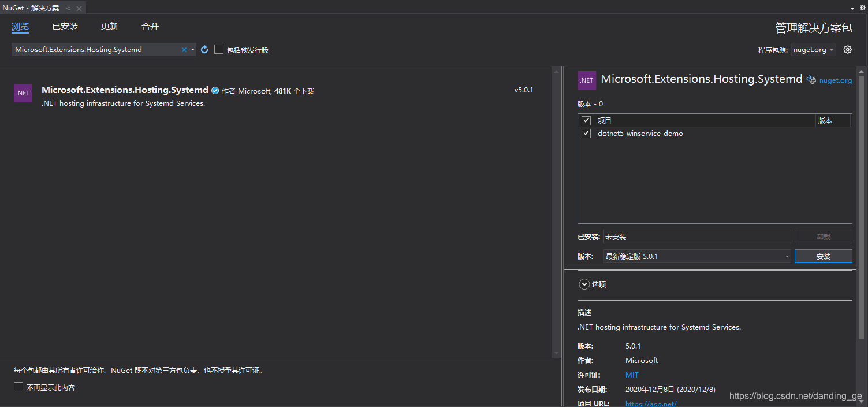Click the verified checkmark badge next to package name
Image resolution: width=868 pixels, height=407 pixels.
coord(215,91)
